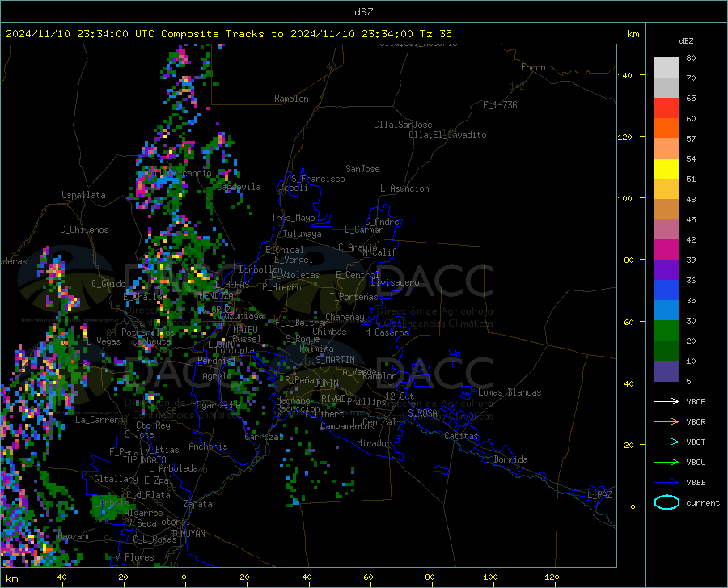728x588 pixels.
Task: Click the S_ROSA town label
Action: pos(422,412)
